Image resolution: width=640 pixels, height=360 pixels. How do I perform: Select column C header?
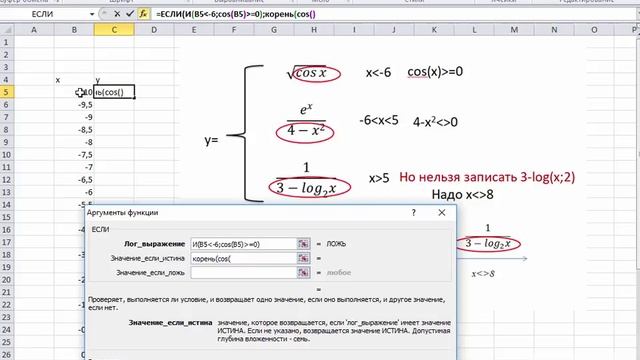click(x=114, y=30)
